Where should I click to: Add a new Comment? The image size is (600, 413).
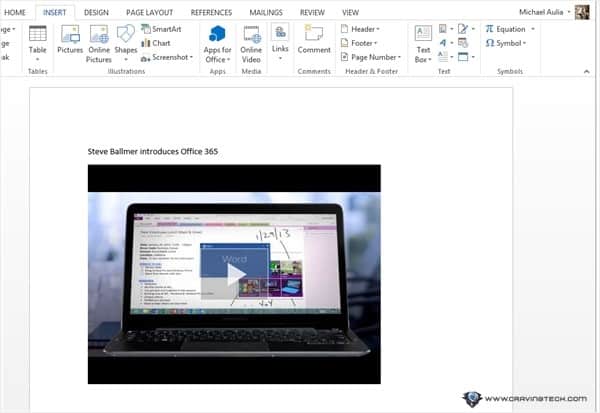coord(314,40)
